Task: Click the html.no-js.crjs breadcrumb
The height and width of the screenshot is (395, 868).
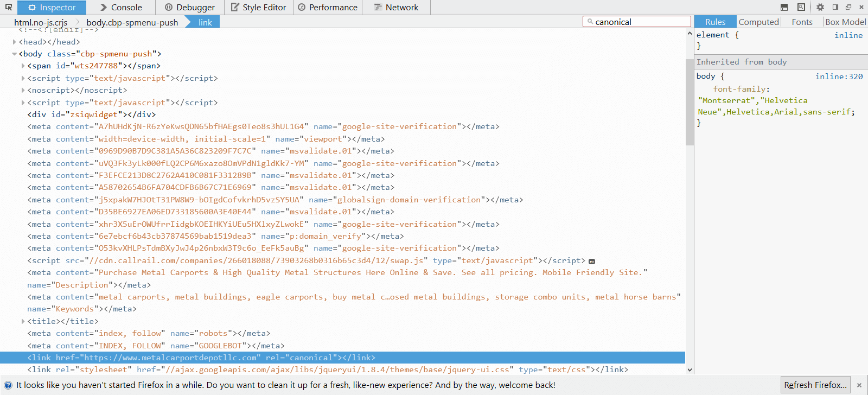Action: tap(41, 22)
